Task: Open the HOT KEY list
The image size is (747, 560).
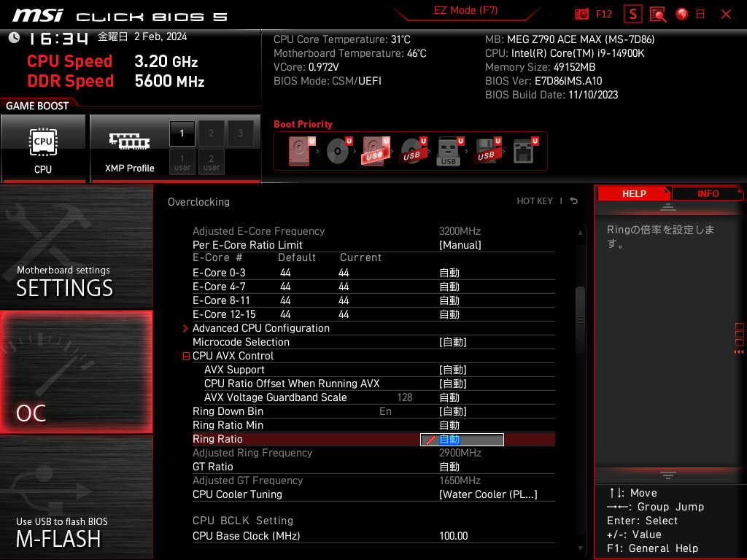Action: (535, 201)
